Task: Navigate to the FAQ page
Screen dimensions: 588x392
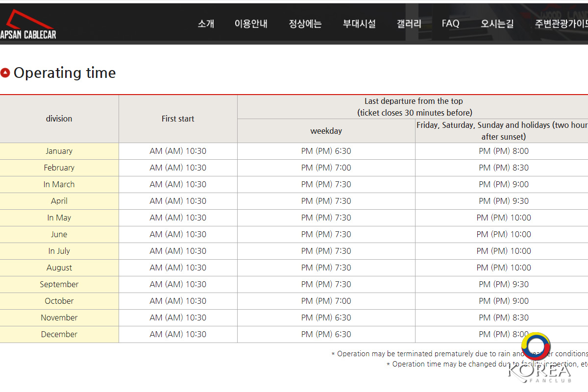Action: click(x=450, y=24)
